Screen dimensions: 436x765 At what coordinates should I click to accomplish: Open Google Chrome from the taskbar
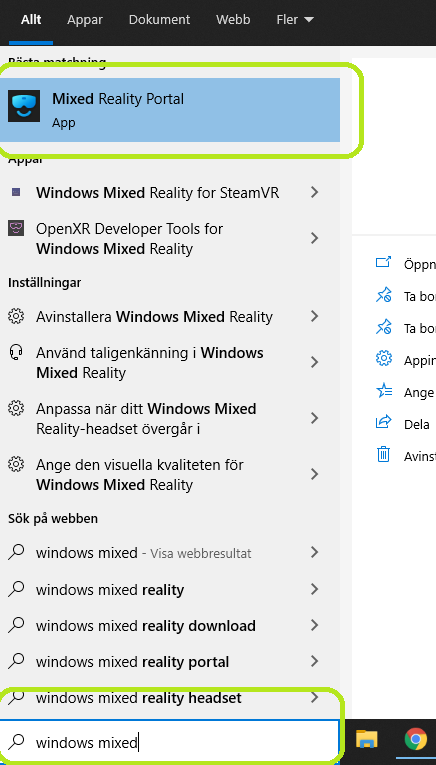click(x=416, y=739)
